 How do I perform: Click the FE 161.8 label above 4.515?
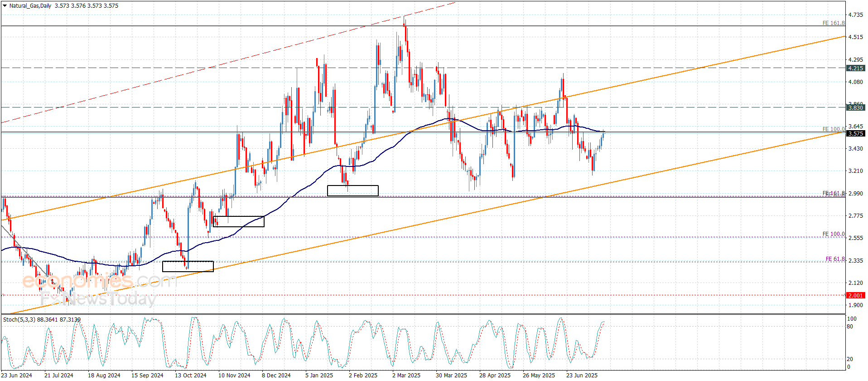(x=834, y=23)
